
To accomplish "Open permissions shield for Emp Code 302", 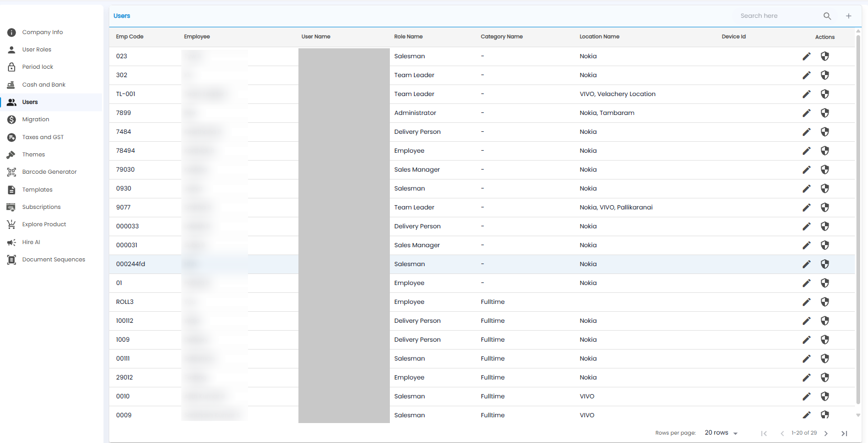I will click(x=825, y=75).
